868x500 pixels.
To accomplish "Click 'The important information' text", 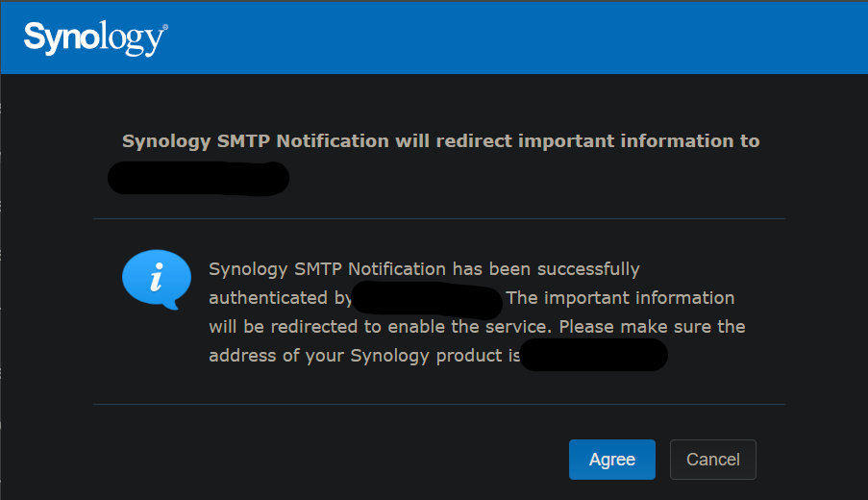I will click(620, 298).
